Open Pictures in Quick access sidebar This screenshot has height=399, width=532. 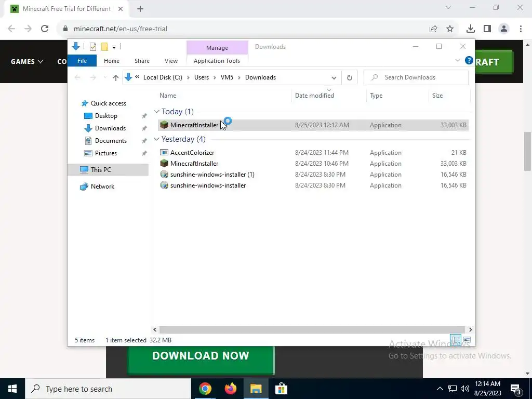point(105,153)
